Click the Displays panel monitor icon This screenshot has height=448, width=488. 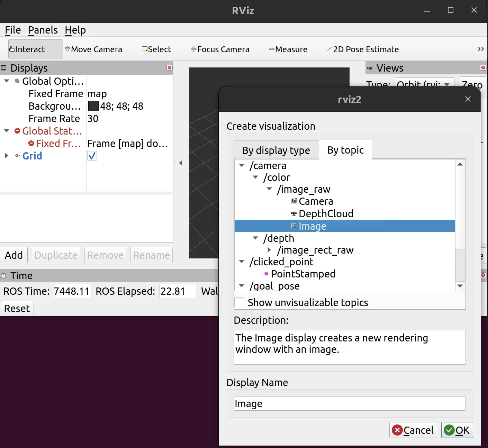[4, 68]
